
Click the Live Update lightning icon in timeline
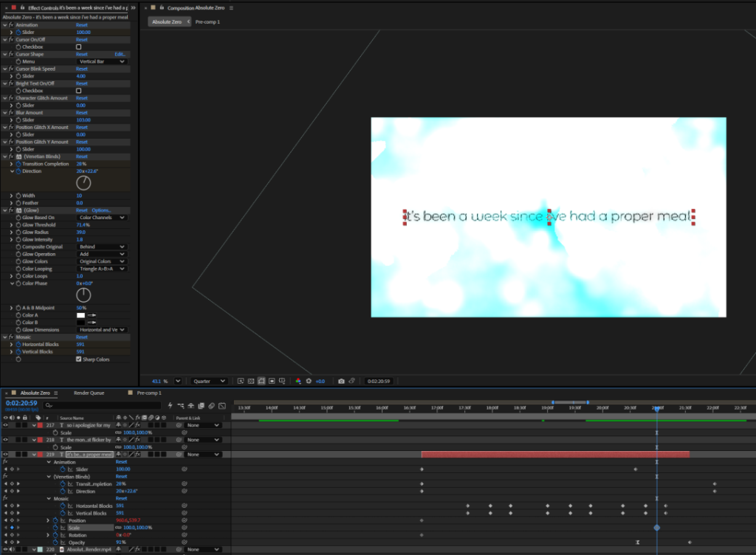(171, 406)
